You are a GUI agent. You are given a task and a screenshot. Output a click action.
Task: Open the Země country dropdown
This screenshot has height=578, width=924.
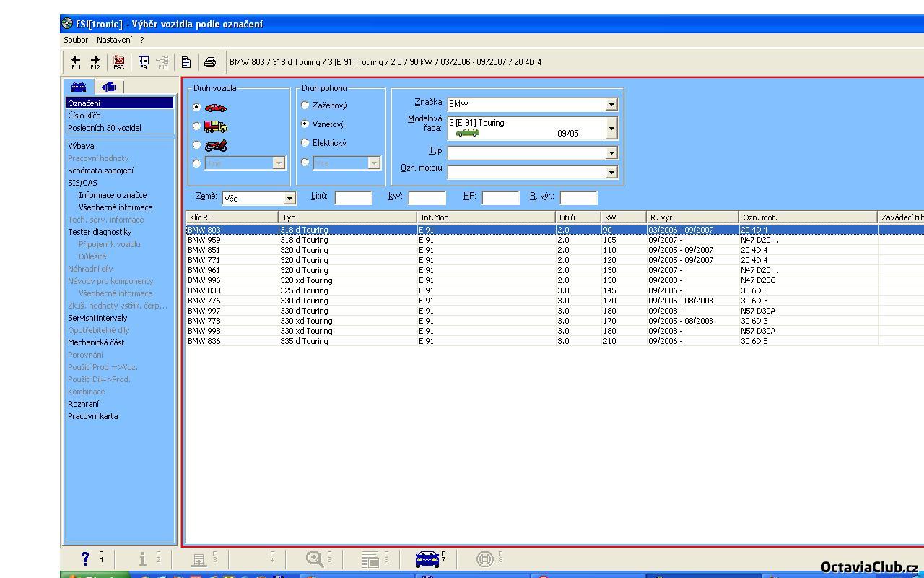tap(289, 198)
